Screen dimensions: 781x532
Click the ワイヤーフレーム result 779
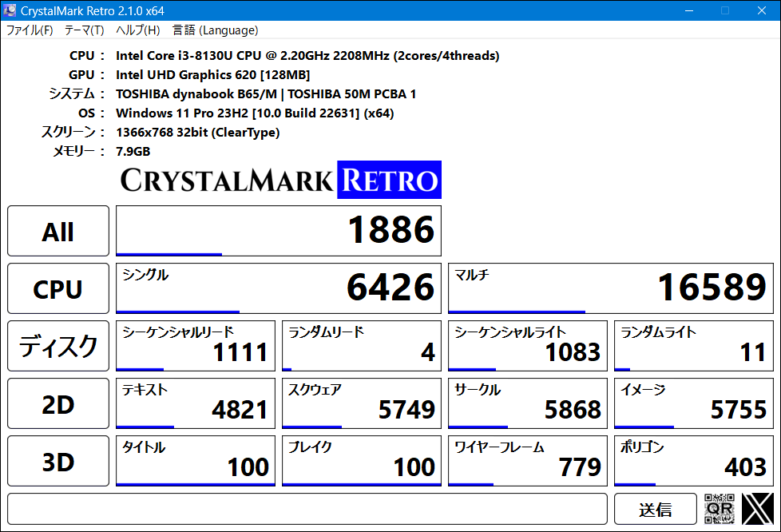click(x=528, y=461)
